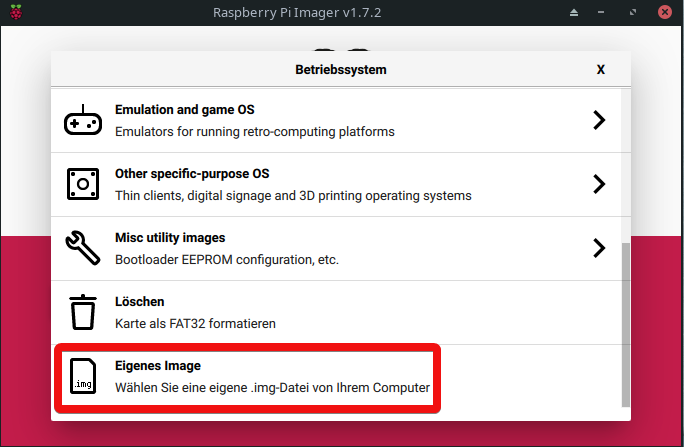Click the .img file icon
Viewport: 684px width, 447px height.
click(83, 376)
